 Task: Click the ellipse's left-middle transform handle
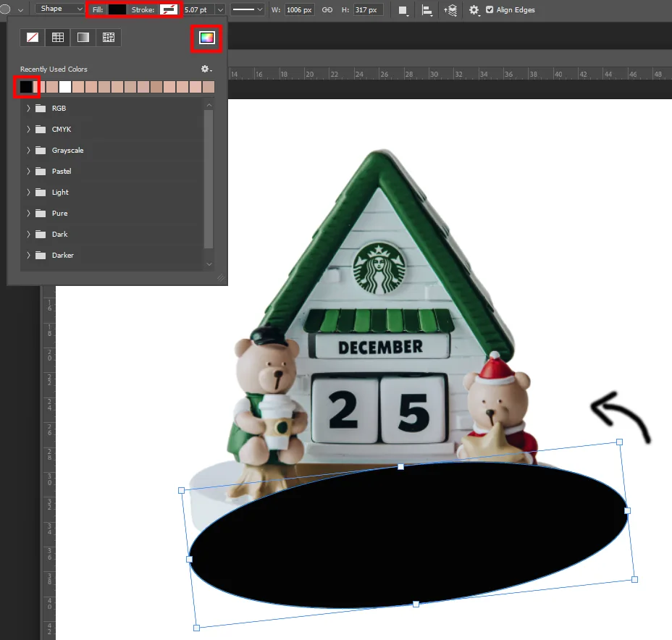click(x=189, y=559)
